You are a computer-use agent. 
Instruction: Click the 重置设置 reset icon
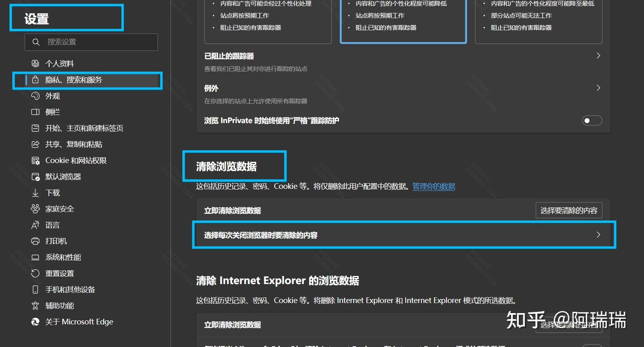[36, 273]
